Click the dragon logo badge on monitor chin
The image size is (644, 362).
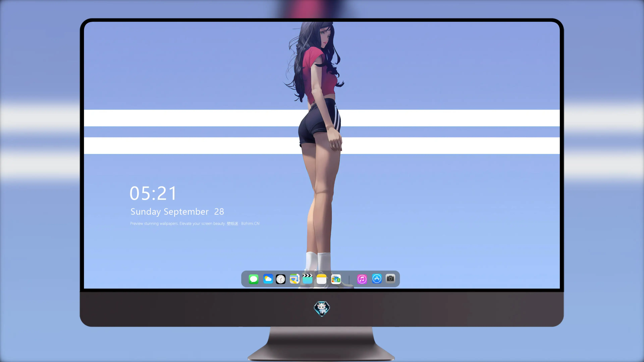[322, 309]
